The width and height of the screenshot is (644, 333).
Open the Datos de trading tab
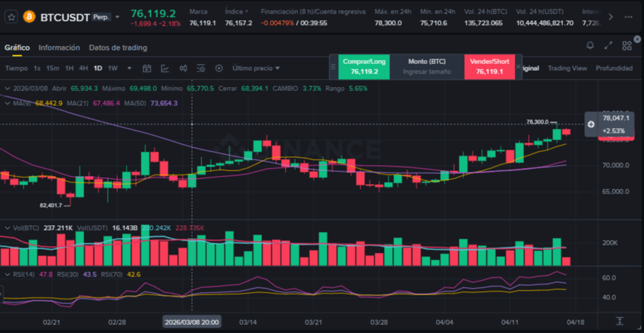(x=118, y=48)
